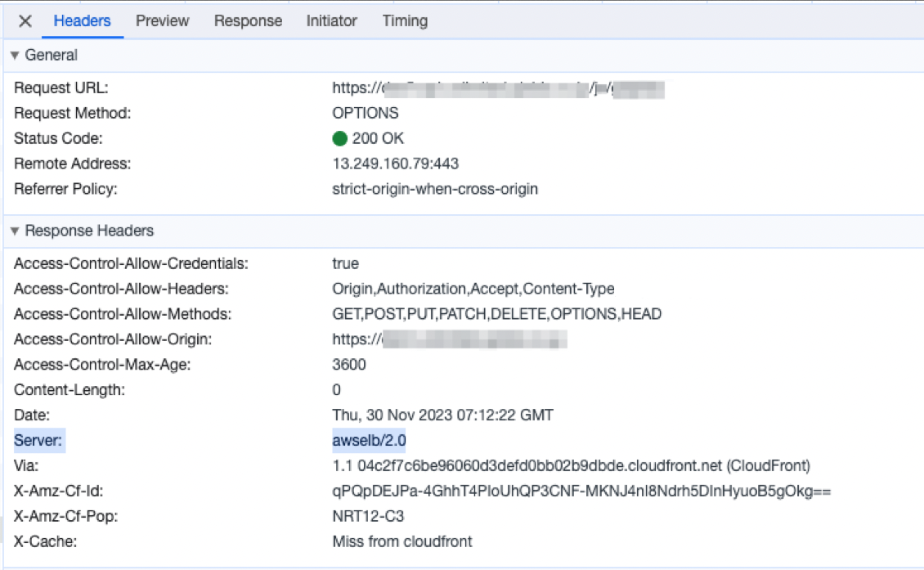Click the blurred Request URL value
The width and height of the screenshot is (924, 570).
[x=499, y=88]
